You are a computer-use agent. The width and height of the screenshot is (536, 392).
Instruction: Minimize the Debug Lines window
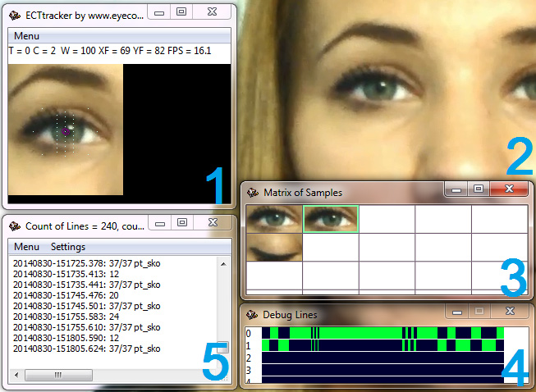click(456, 312)
